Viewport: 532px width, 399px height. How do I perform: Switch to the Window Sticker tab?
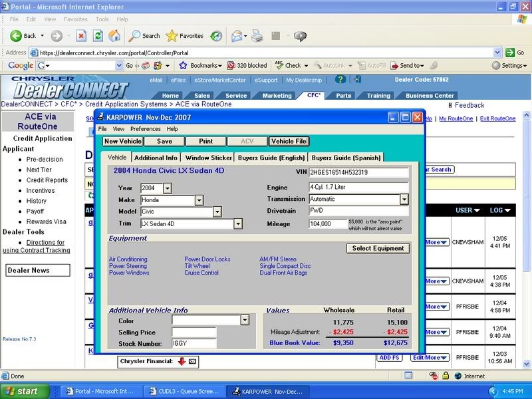point(208,158)
